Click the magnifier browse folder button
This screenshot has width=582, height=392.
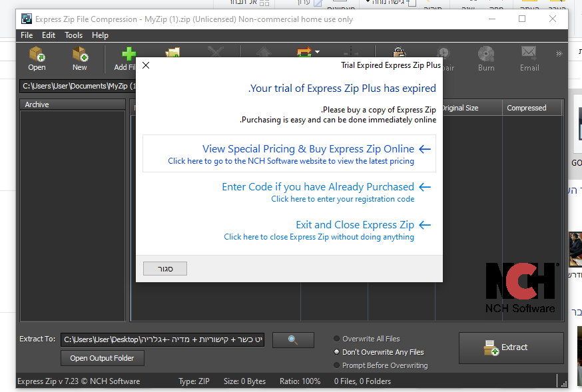tap(293, 339)
